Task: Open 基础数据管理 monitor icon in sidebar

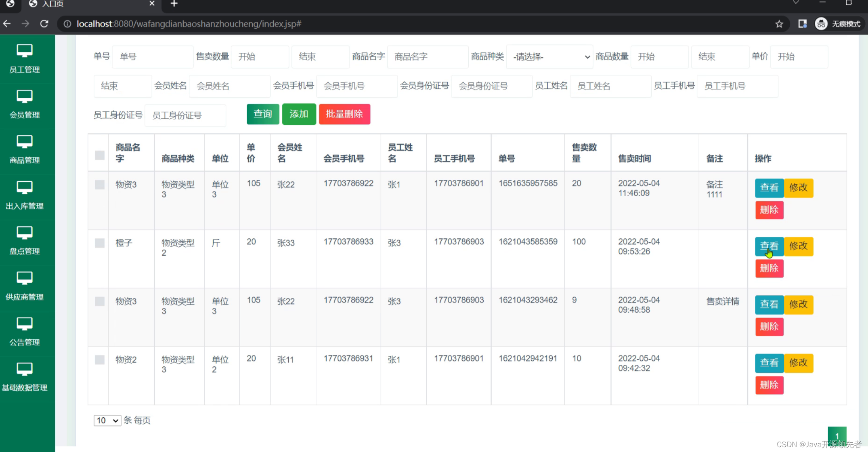Action: pyautogui.click(x=25, y=369)
